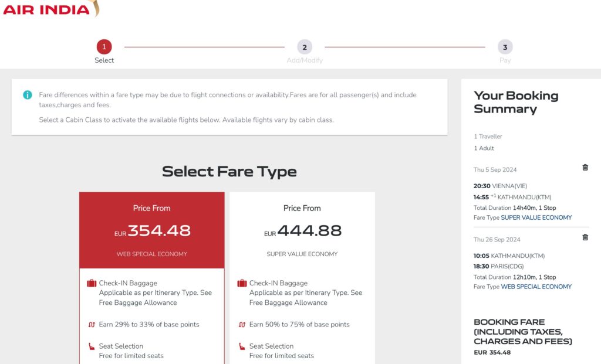Open WEB SPECIAL ECONOMY fare type link
The image size is (601, 364).
pos(536,287)
